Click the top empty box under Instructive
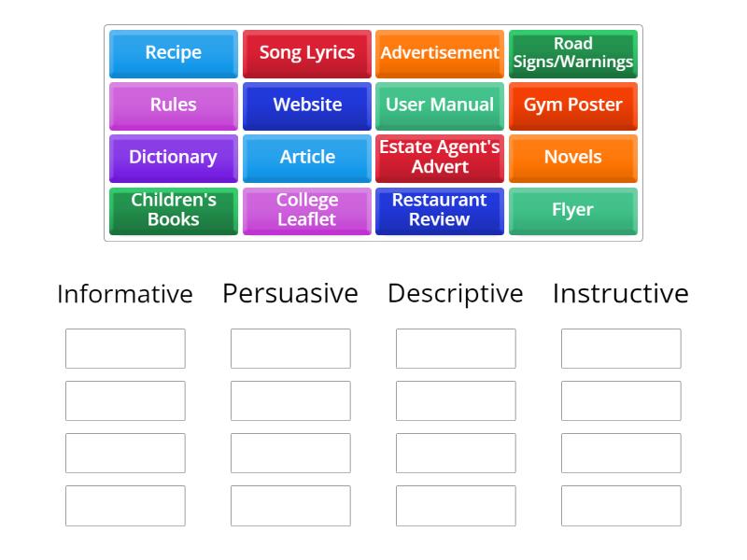The height and width of the screenshot is (560, 747). 620,348
